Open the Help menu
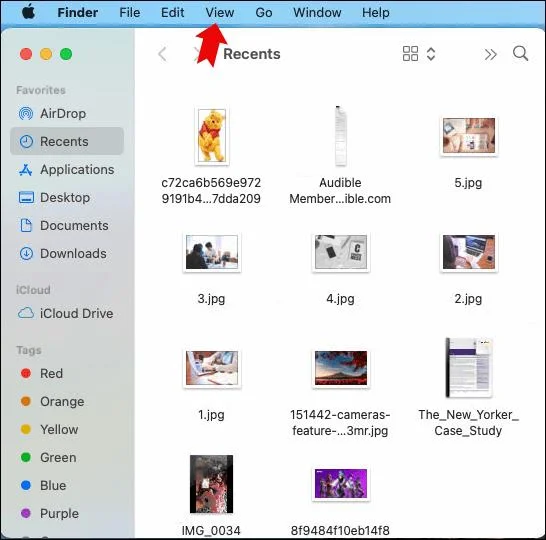546x540 pixels. 375,13
